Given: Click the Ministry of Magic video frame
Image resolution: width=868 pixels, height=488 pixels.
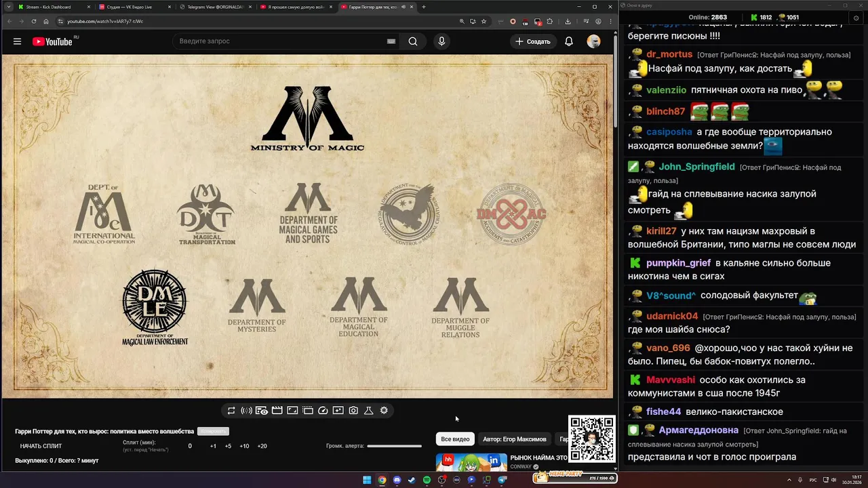Looking at the screenshot, I should [307, 226].
